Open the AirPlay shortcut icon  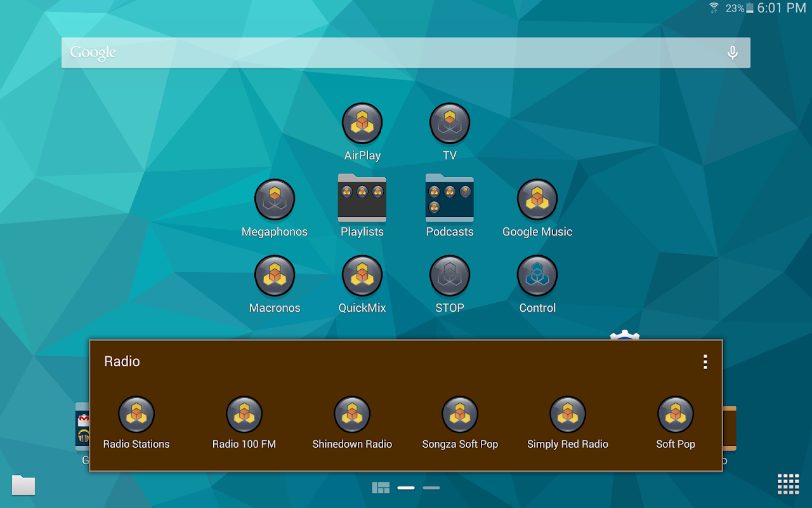pos(362,124)
